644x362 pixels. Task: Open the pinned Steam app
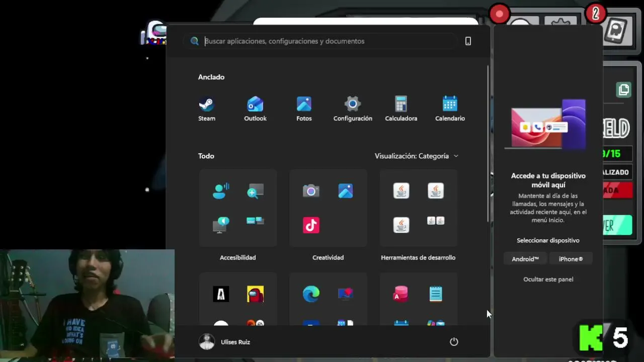click(206, 109)
